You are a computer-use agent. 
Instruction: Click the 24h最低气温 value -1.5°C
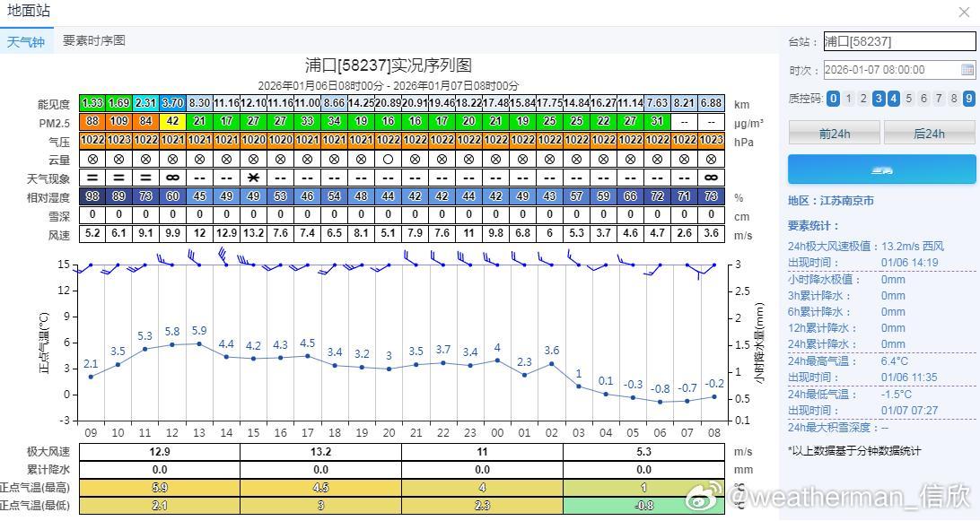click(897, 395)
